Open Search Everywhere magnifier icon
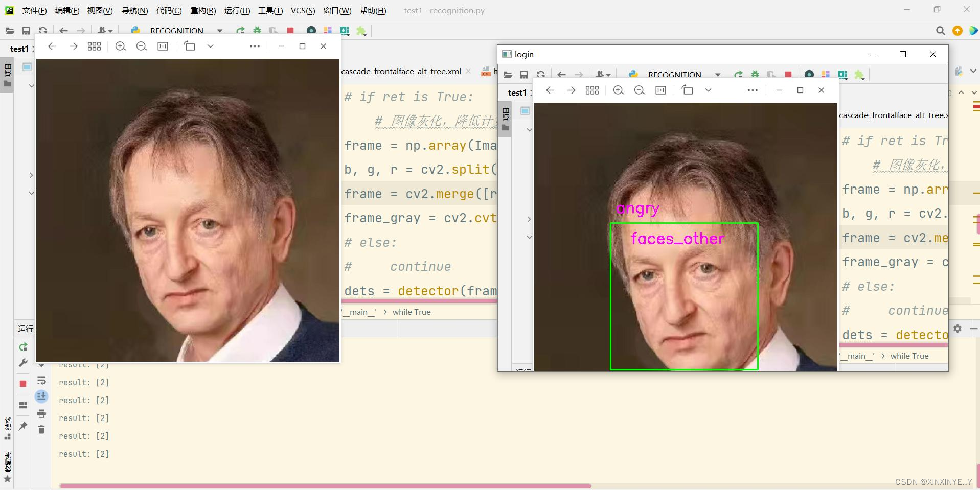980x490 pixels. pos(940,31)
